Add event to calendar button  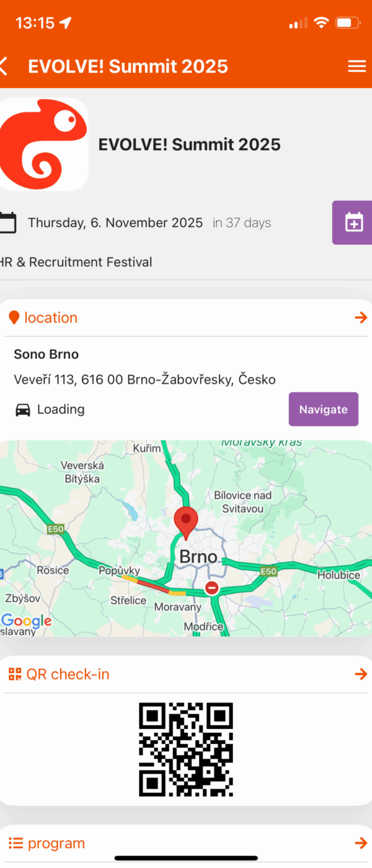[x=353, y=223]
